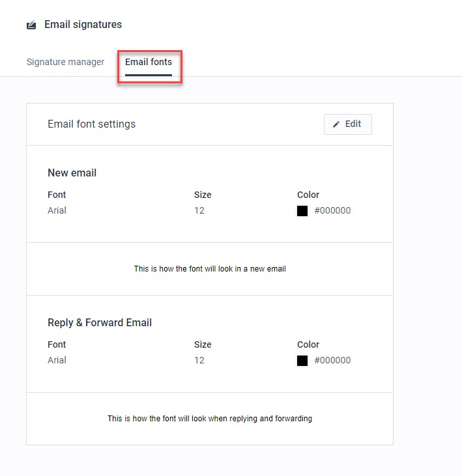Click the New email black color swatch
The width and height of the screenshot is (462, 476).
tap(302, 211)
